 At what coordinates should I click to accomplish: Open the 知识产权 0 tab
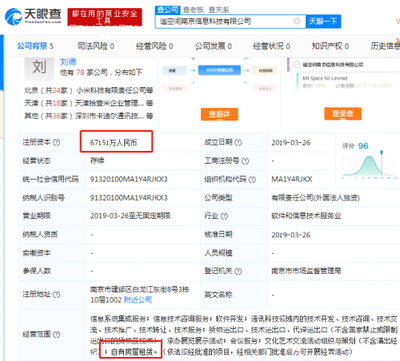(x=330, y=46)
